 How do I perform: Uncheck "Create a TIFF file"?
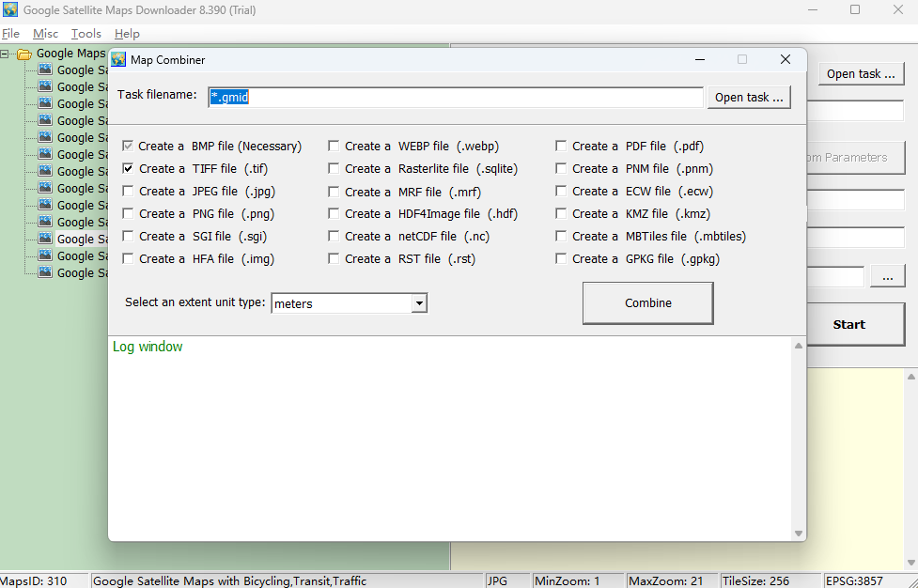coord(128,168)
